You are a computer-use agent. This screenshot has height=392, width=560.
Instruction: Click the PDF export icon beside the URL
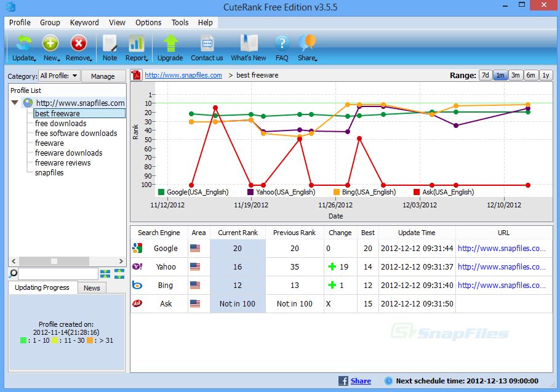click(136, 75)
